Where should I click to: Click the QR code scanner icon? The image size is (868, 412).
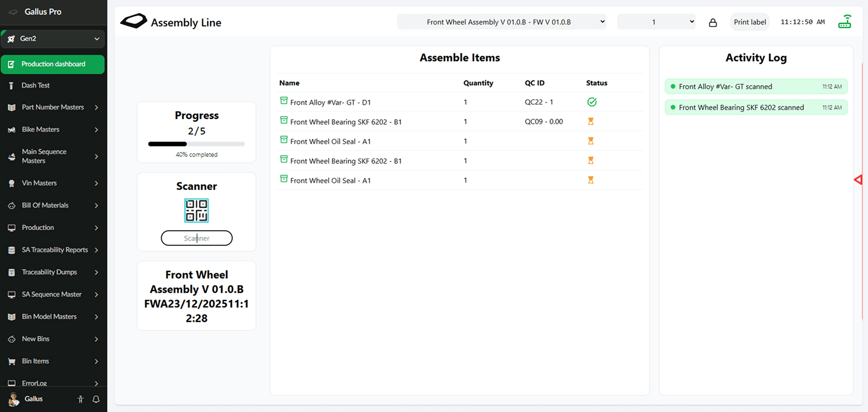pyautogui.click(x=196, y=211)
